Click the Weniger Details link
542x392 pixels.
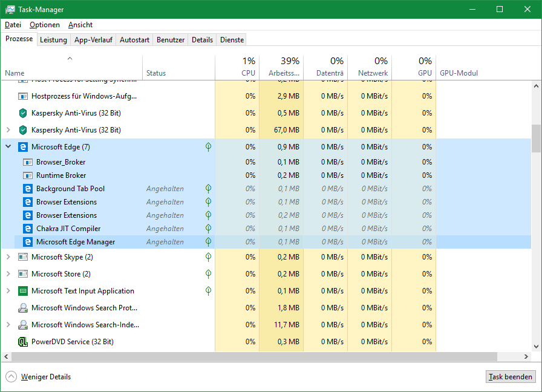[x=45, y=377]
